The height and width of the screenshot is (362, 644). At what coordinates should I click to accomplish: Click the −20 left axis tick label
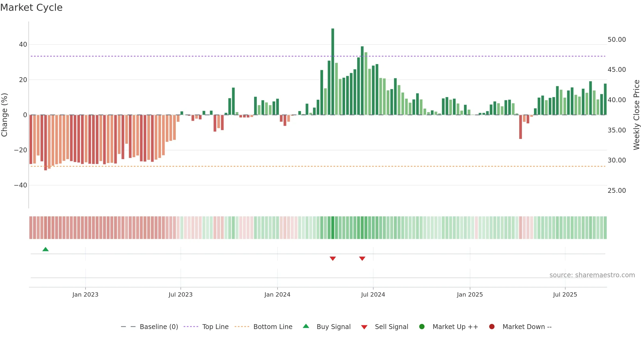[21, 150]
